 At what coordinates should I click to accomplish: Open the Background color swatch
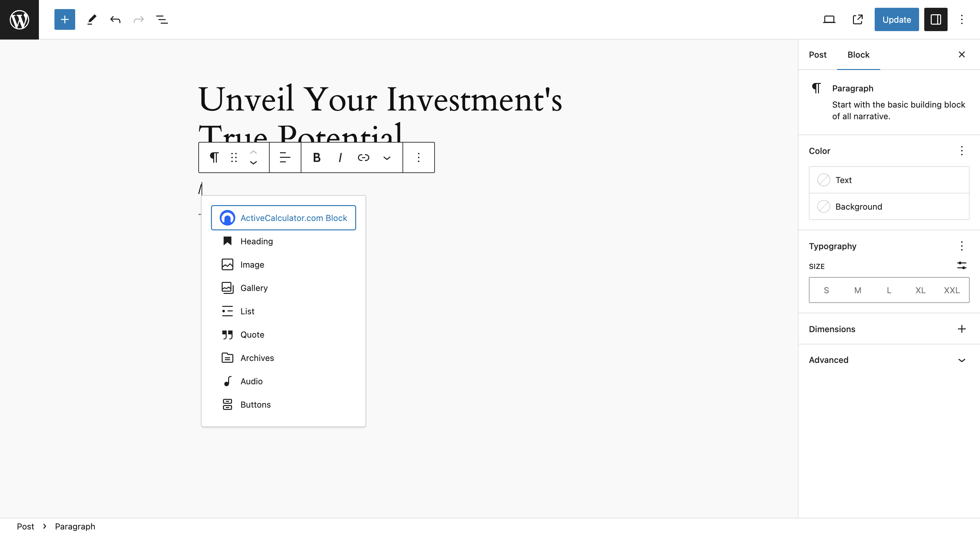889,206
